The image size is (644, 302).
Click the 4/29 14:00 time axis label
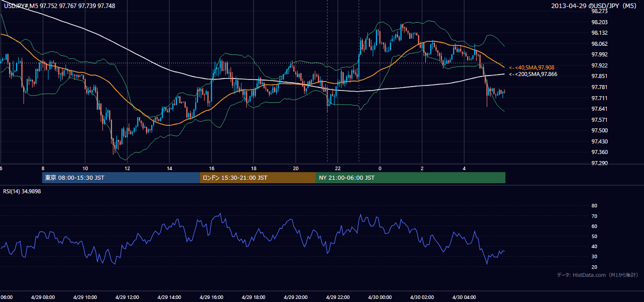tap(169, 297)
